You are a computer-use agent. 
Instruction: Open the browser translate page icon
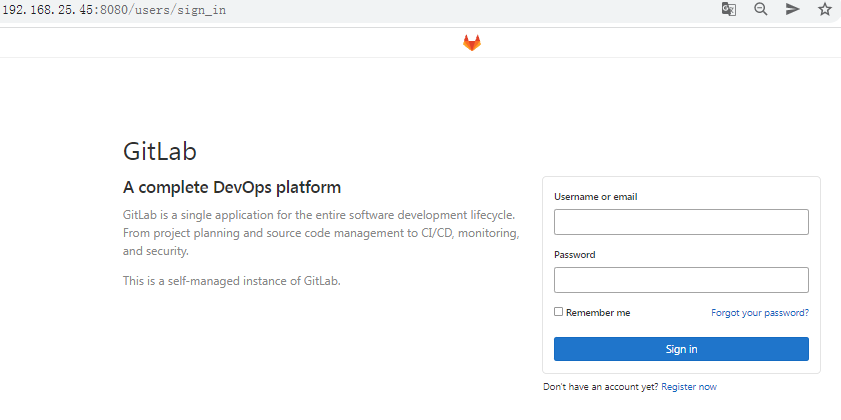728,9
